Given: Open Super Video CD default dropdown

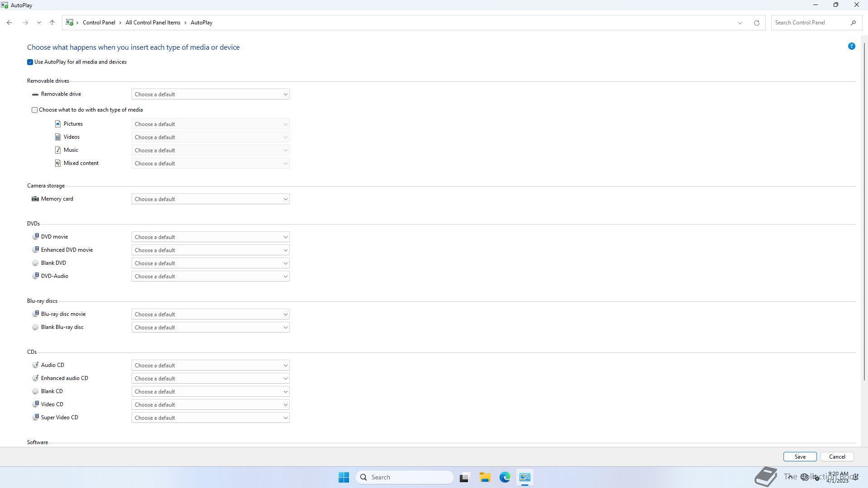Looking at the screenshot, I should [x=210, y=418].
